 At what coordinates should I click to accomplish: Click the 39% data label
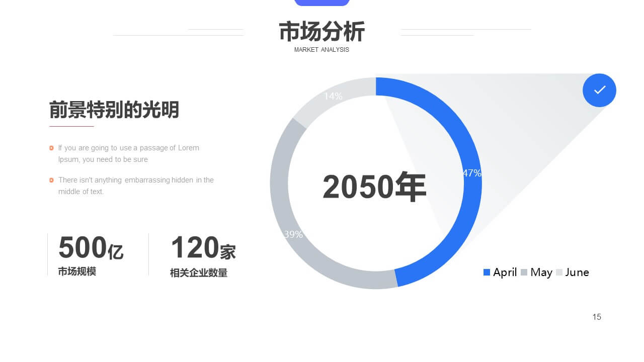click(x=293, y=234)
